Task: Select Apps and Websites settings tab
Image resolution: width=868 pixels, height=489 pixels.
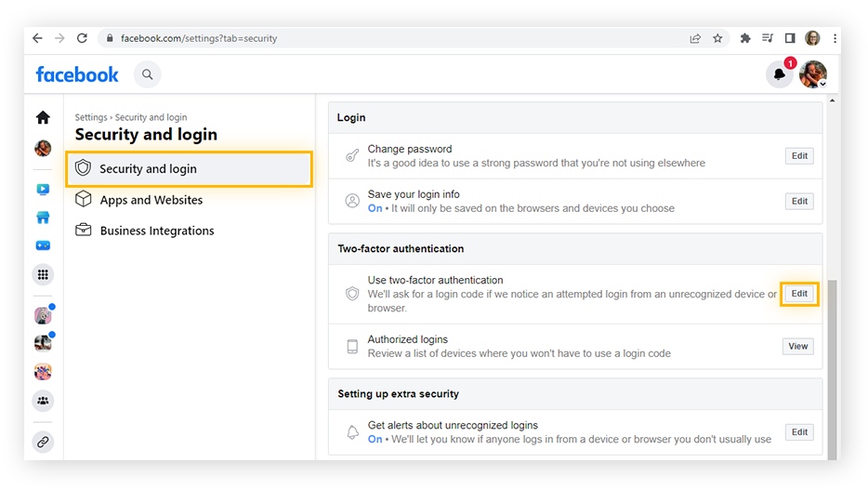Action: [151, 200]
